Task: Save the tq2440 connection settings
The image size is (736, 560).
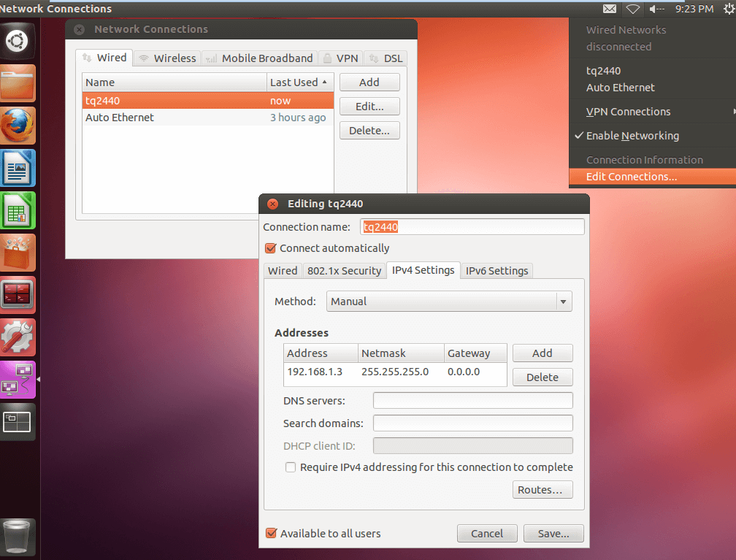Action: click(553, 534)
